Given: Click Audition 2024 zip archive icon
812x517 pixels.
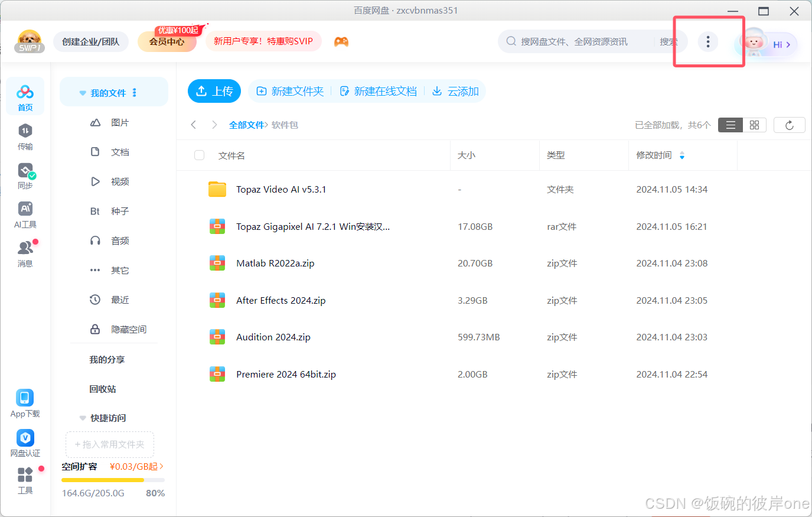Looking at the screenshot, I should 217,337.
